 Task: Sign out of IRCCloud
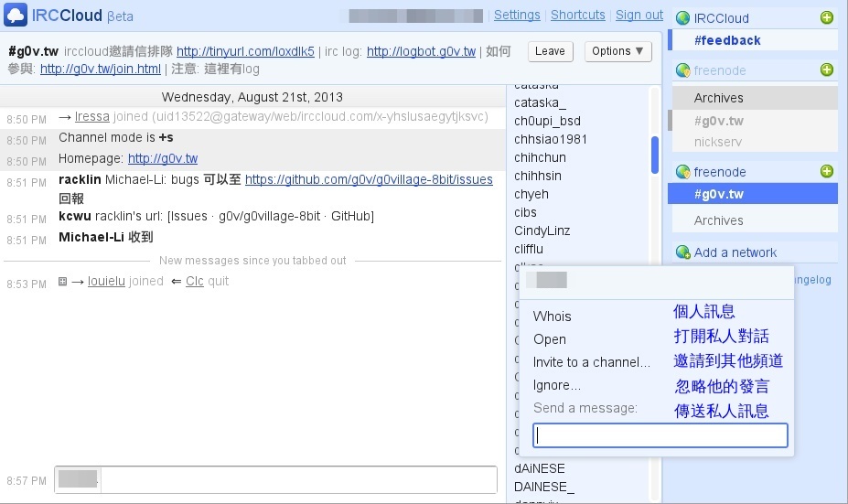[x=639, y=16]
